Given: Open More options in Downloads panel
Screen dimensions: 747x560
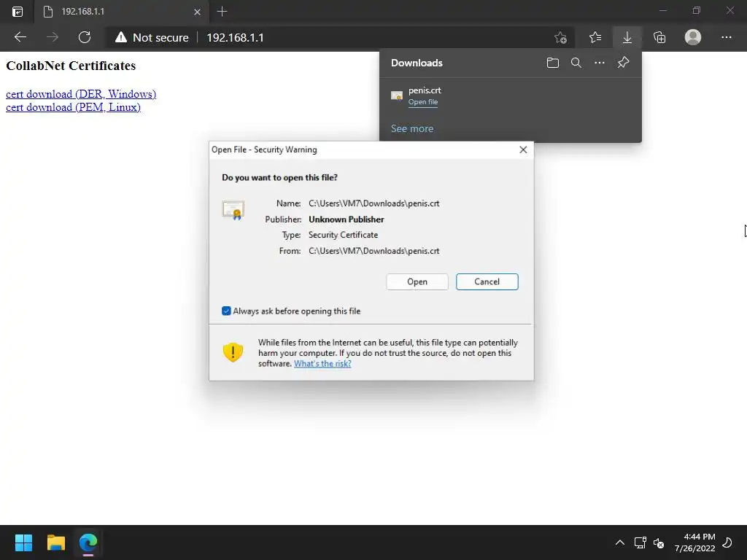Looking at the screenshot, I should pyautogui.click(x=600, y=63).
